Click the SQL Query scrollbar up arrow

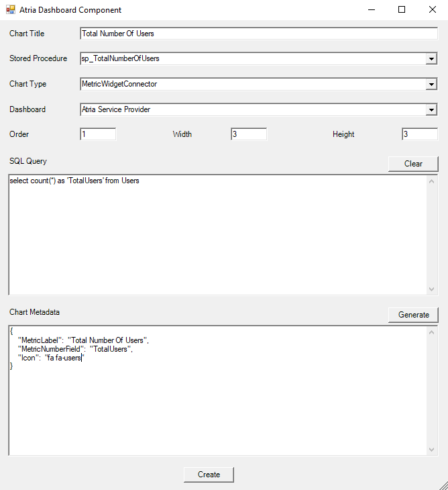point(432,181)
